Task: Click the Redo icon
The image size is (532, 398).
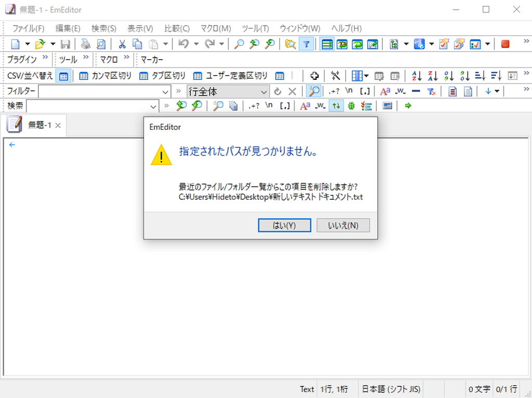Action: click(x=209, y=44)
